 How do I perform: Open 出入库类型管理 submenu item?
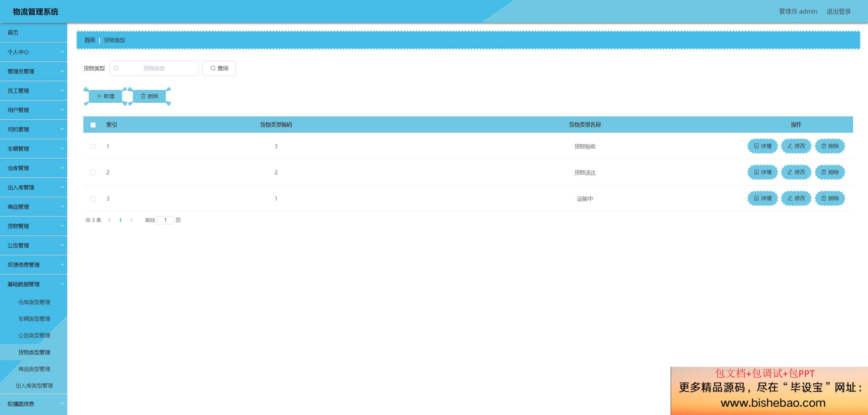coord(34,385)
